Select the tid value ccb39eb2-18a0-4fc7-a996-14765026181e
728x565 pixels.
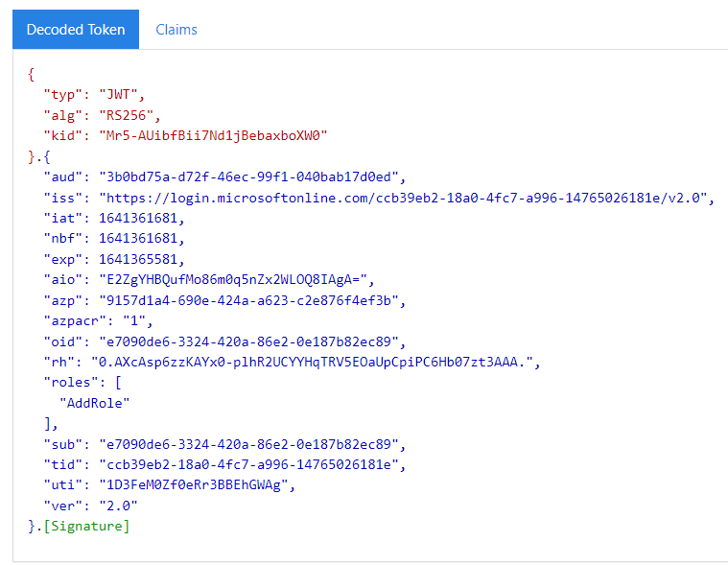(x=248, y=464)
